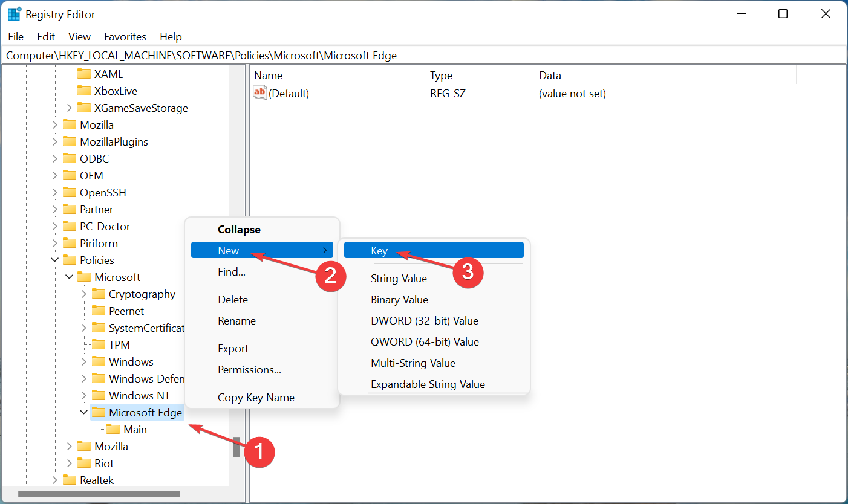
Task: Expand the XGameSaveStorage key
Action: pyautogui.click(x=69, y=108)
